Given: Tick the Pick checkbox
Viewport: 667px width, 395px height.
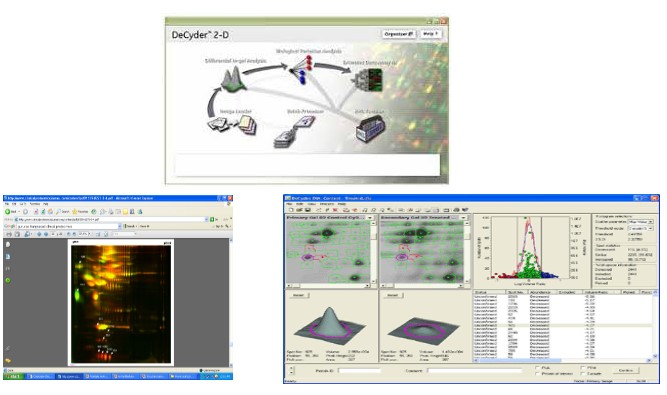Looking at the screenshot, I should tap(538, 368).
